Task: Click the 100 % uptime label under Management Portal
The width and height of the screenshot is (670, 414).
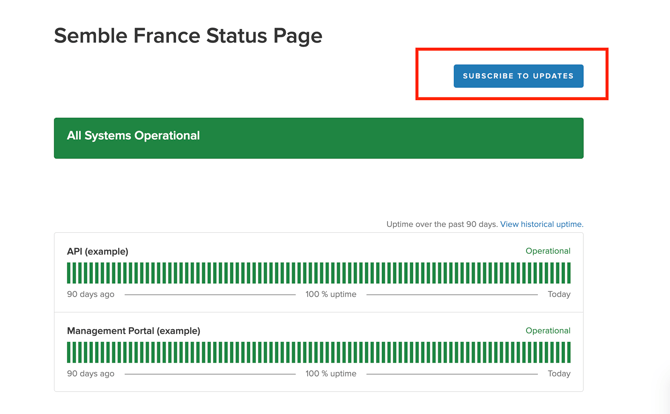Action: tap(331, 373)
